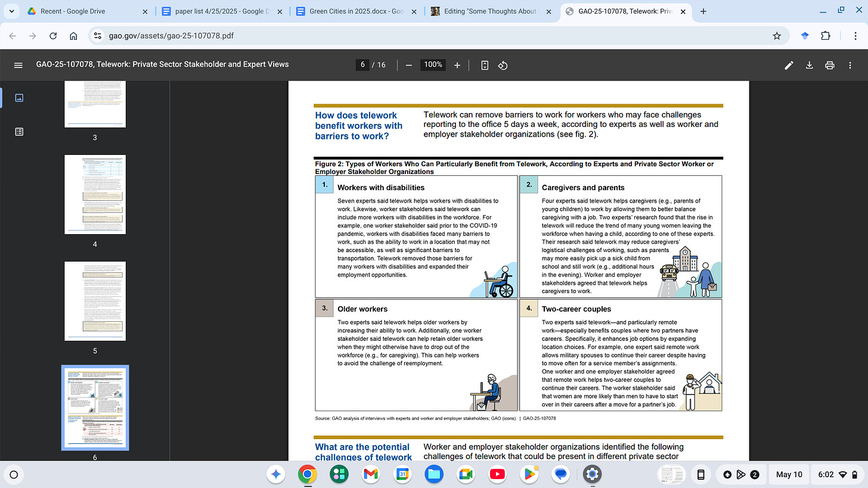Screen dimensions: 868x488
Task: Click the Two-career couples heading
Action: point(576,309)
